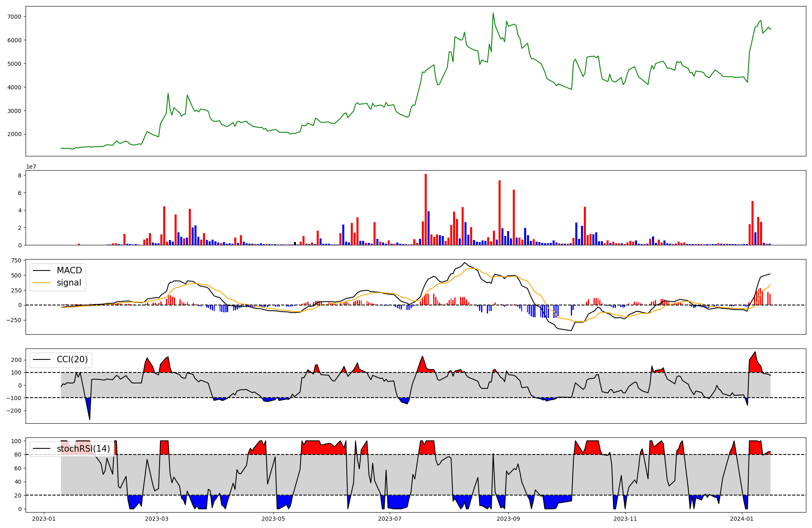
Task: Select the CCI(20) legend entry
Action: pos(72,359)
